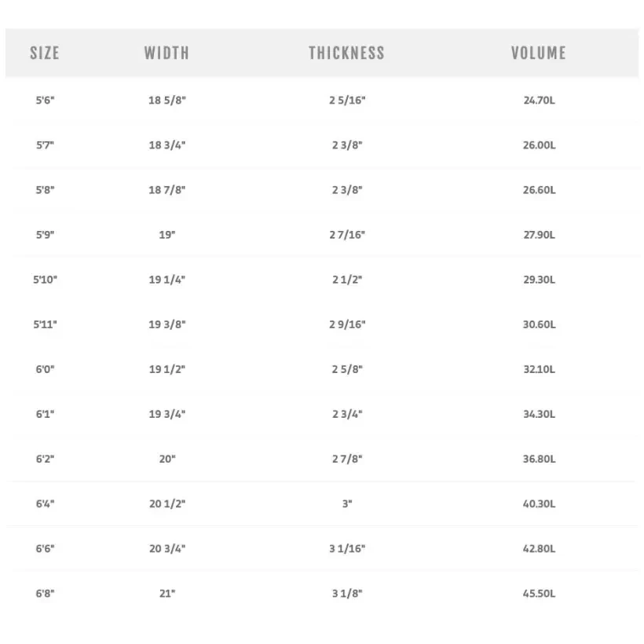Select the 45.50L volume value

[540, 594]
